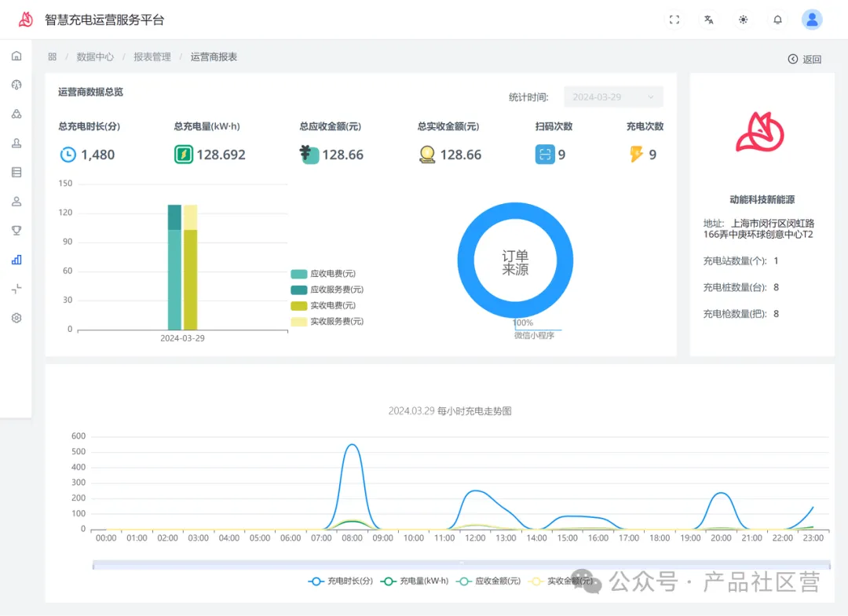
Task: Go to 报表管理 in the breadcrumb
Action: point(152,57)
